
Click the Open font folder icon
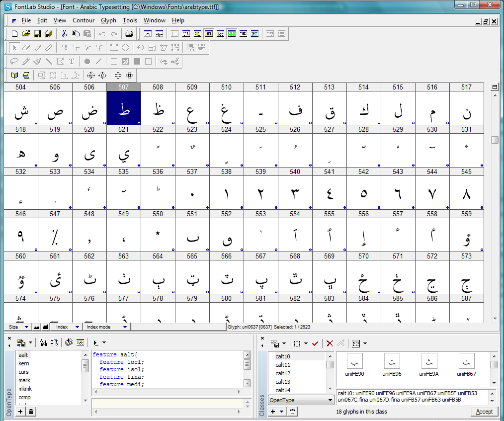(26, 34)
